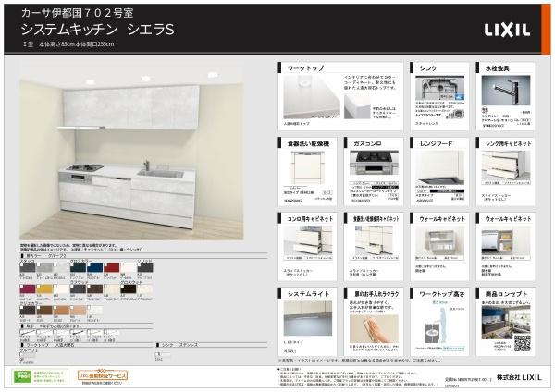Screen dimensions: 555x392
Task: Tick the blue グロスカラー swatch checkbox
Action: [x=89, y=264]
